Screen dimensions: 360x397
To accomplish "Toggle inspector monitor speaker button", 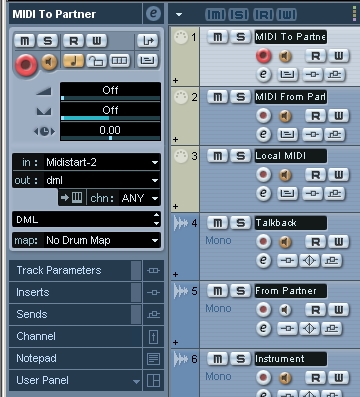I will point(49,62).
